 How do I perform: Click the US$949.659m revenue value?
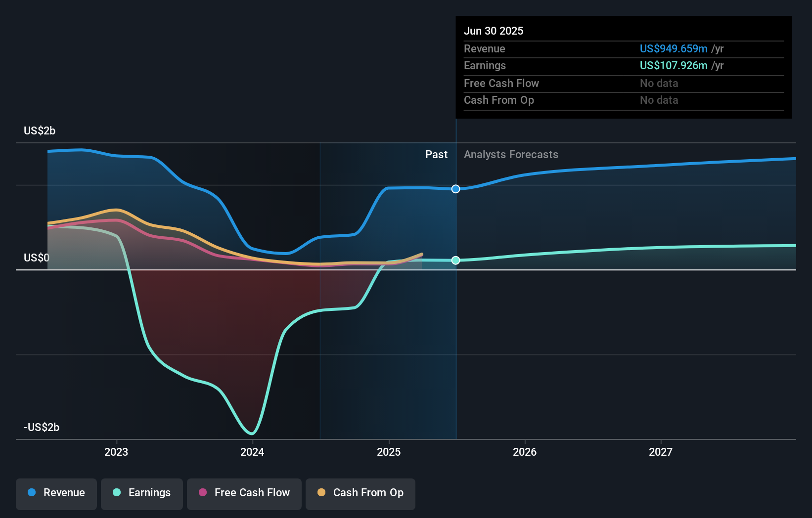674,48
